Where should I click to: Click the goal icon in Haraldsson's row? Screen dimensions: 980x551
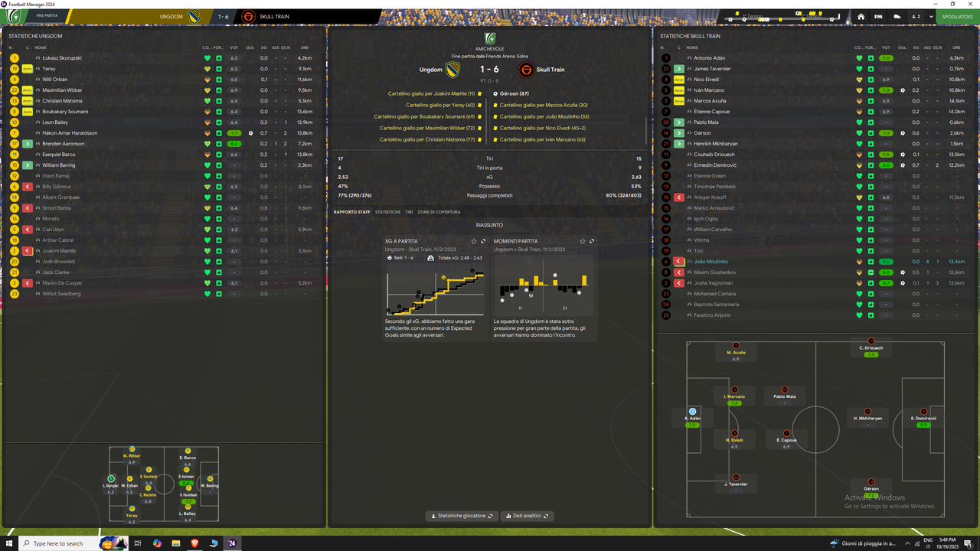click(250, 133)
